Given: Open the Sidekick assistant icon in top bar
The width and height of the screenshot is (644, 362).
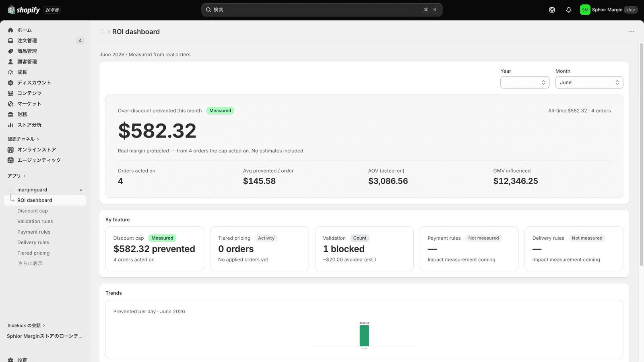Looking at the screenshot, I should pos(552,10).
